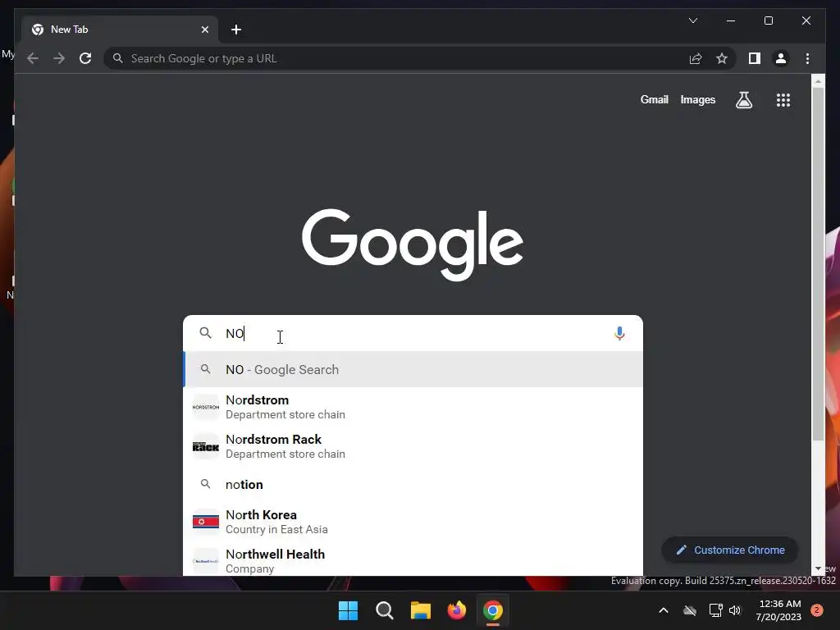
Task: Open the tab search dropdown chevron
Action: tap(692, 21)
